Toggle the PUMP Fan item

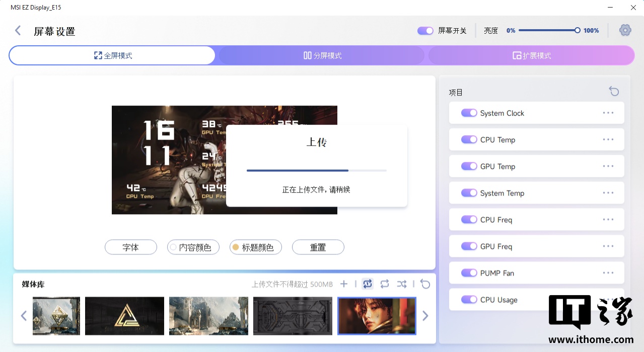(469, 273)
